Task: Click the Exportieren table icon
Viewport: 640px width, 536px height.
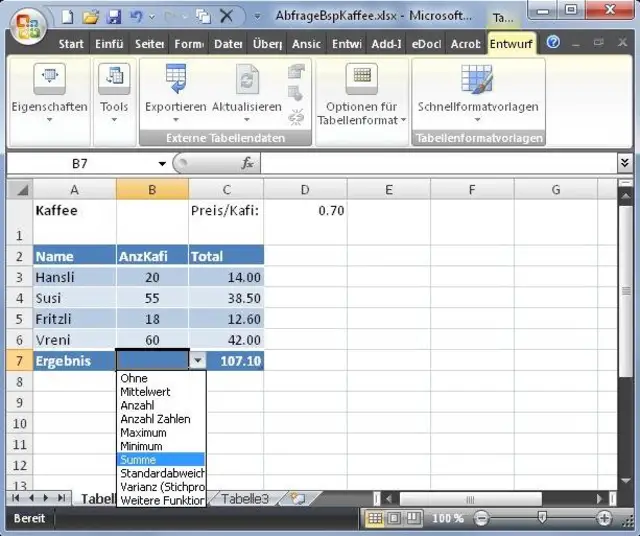Action: coord(176,79)
